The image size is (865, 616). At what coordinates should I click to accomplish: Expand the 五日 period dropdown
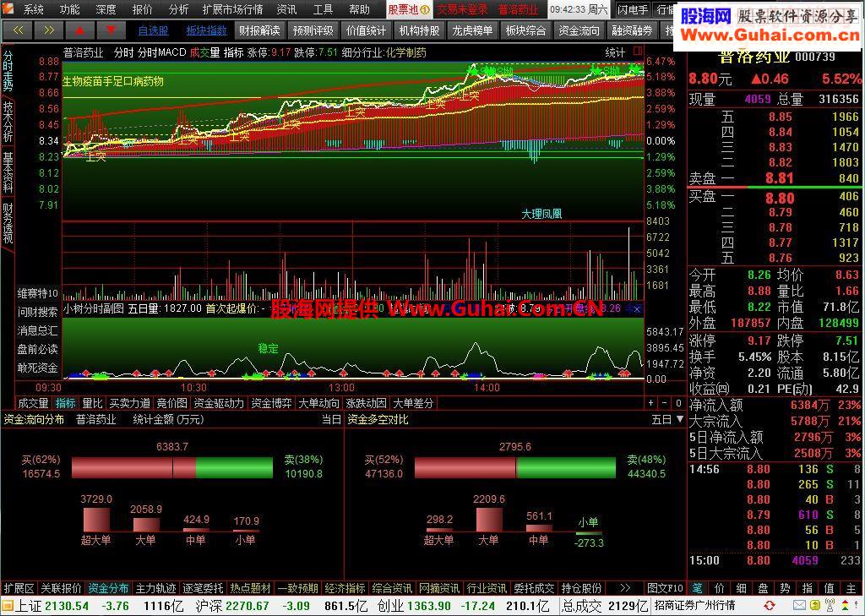pos(667,419)
